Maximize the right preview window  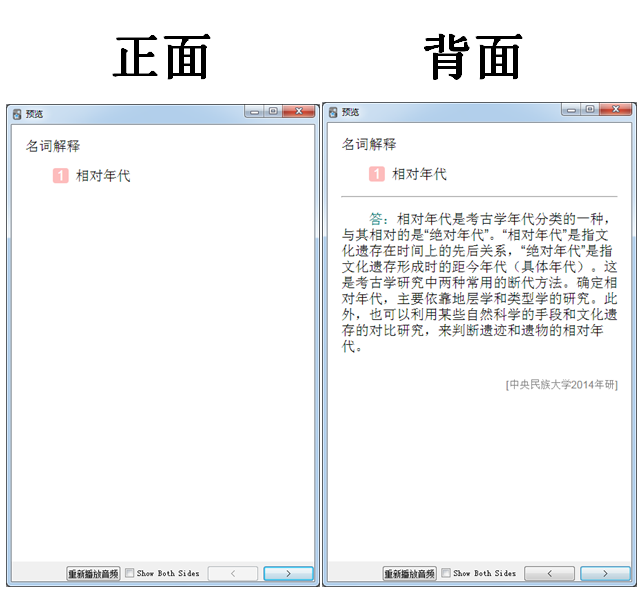(x=590, y=109)
